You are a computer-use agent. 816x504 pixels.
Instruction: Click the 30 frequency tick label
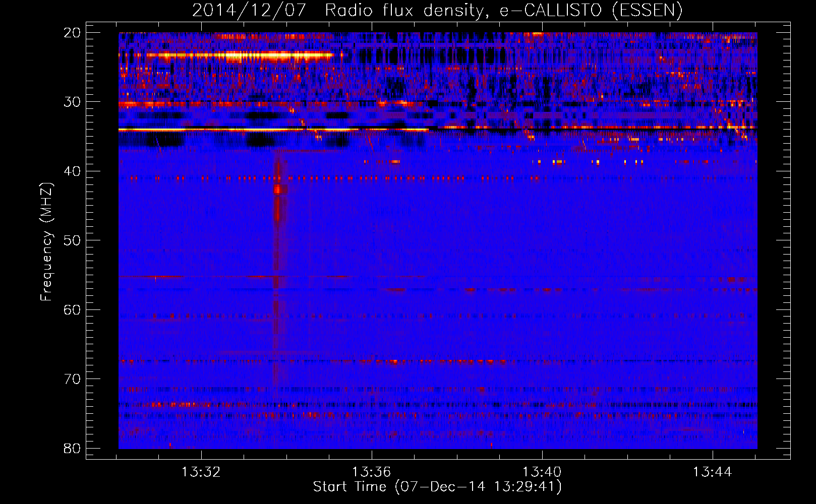[72, 102]
